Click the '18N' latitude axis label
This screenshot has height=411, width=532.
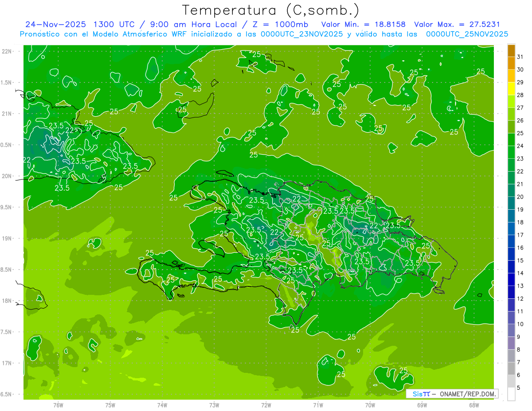pyautogui.click(x=7, y=301)
